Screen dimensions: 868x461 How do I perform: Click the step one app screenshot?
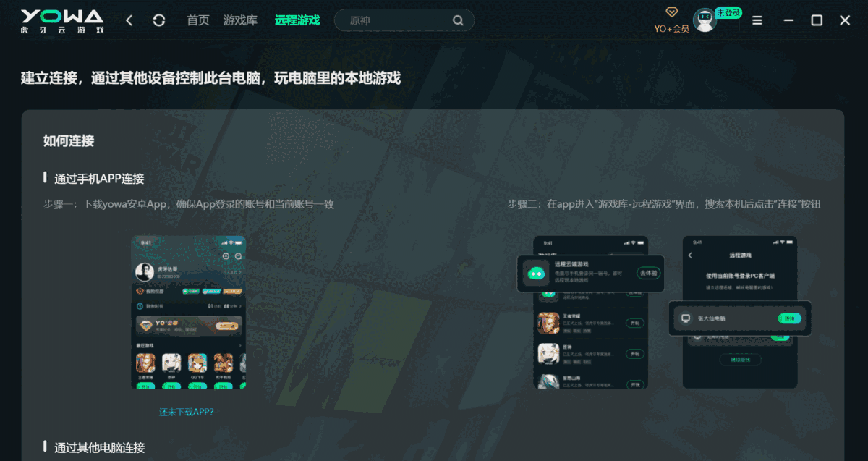[x=188, y=311]
